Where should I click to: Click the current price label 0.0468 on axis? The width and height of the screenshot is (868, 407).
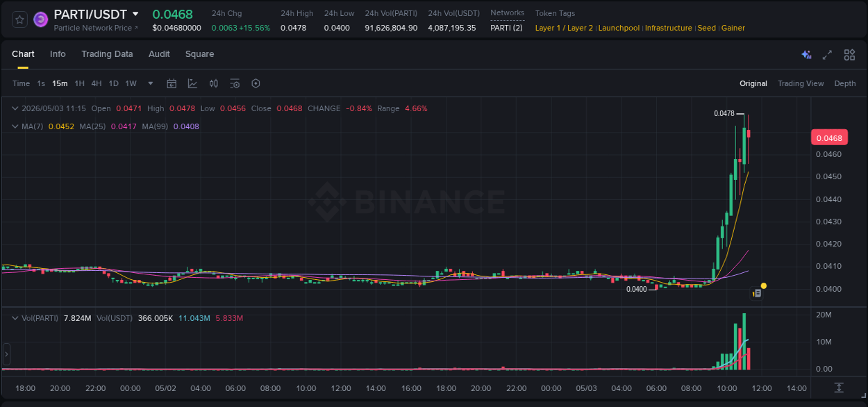[829, 138]
